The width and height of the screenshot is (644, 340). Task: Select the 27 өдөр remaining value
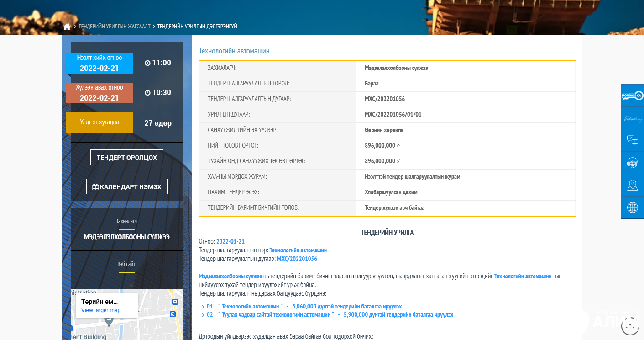pos(158,123)
